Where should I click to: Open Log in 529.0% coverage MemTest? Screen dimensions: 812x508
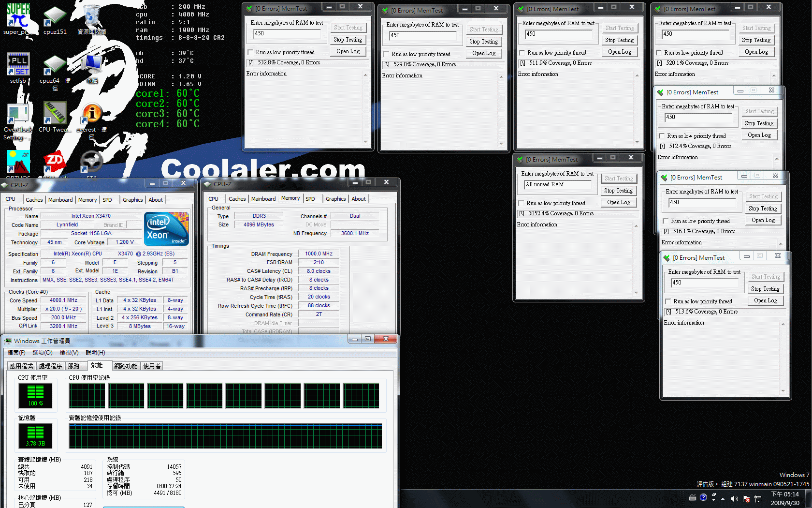click(484, 53)
